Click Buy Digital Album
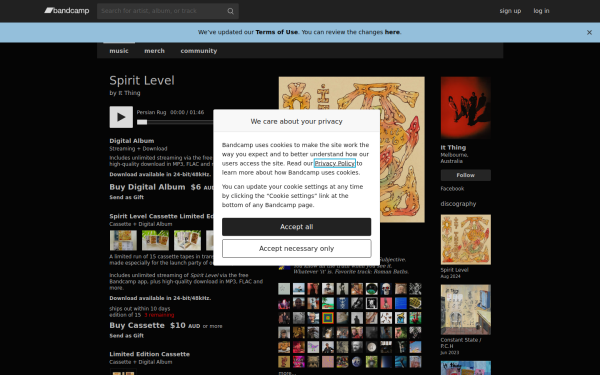 pyautogui.click(x=147, y=187)
